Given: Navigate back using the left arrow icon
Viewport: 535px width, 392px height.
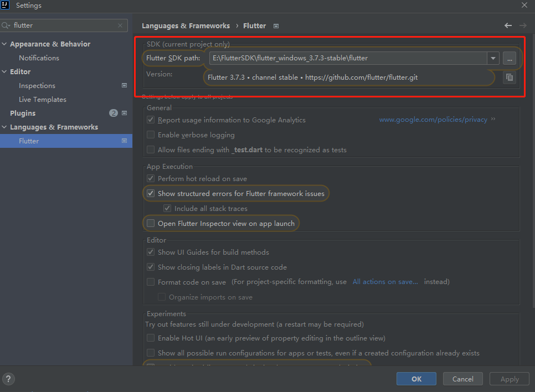Looking at the screenshot, I should pos(508,25).
